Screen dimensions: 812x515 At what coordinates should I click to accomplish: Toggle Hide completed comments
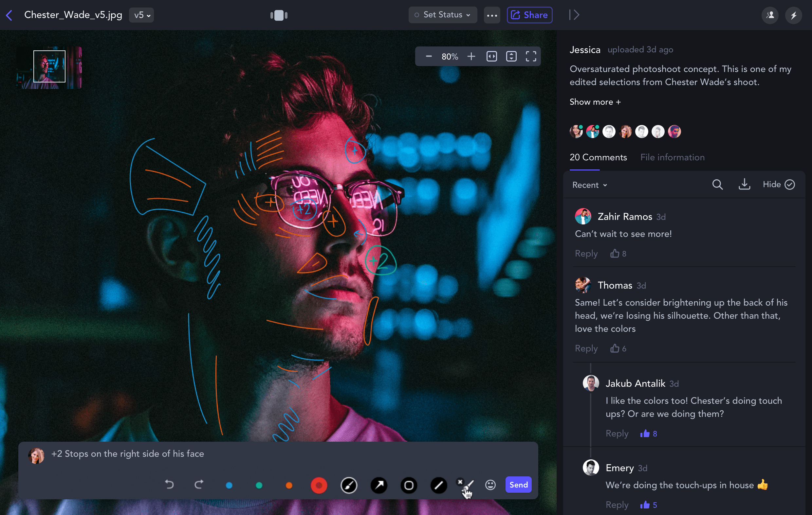pyautogui.click(x=778, y=184)
